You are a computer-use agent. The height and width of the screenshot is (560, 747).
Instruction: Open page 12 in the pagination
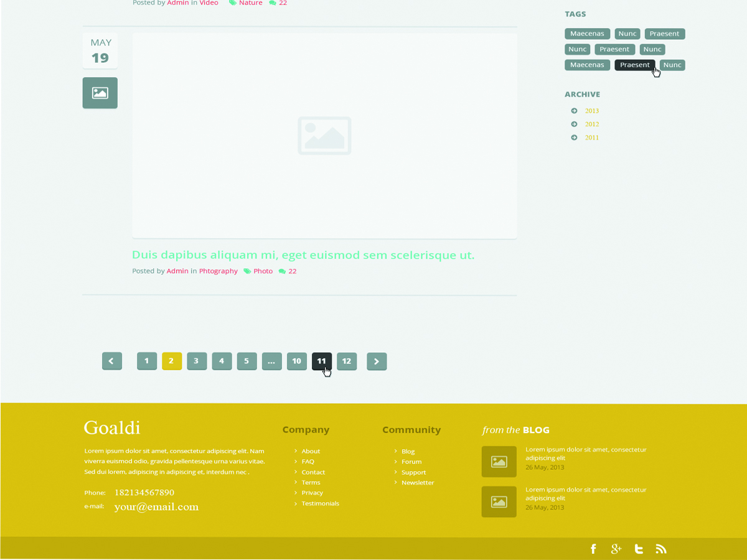tap(347, 361)
